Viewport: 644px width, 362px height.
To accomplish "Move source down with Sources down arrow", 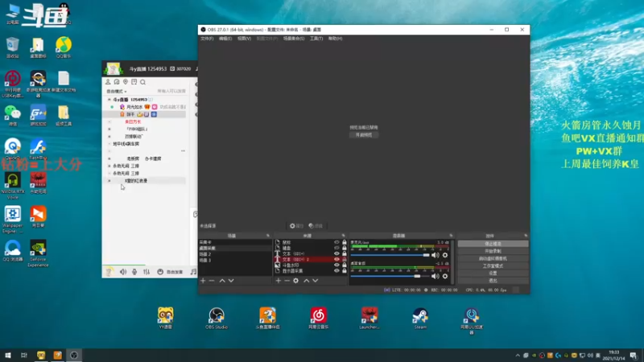I will pyautogui.click(x=316, y=281).
